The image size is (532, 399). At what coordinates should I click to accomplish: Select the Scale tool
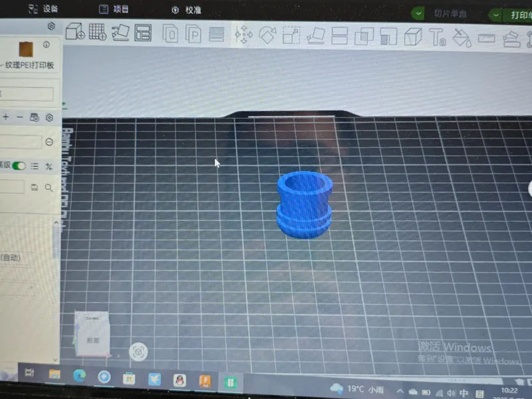[291, 35]
